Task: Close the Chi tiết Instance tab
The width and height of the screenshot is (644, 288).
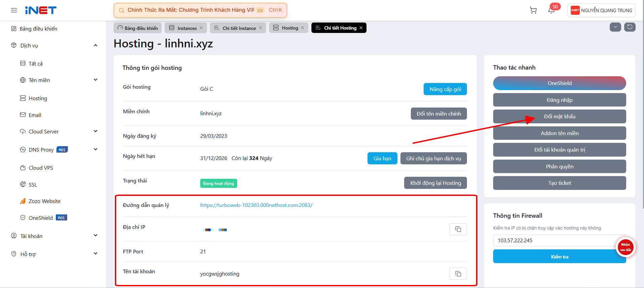Action: (260, 28)
